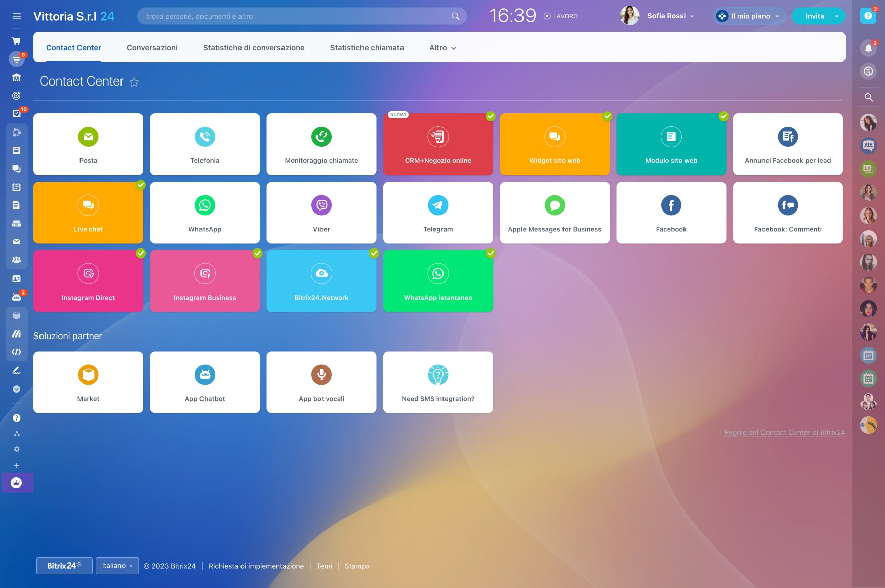Open the Widget sito web icon
Image resolution: width=885 pixels, height=588 pixels.
[555, 137]
